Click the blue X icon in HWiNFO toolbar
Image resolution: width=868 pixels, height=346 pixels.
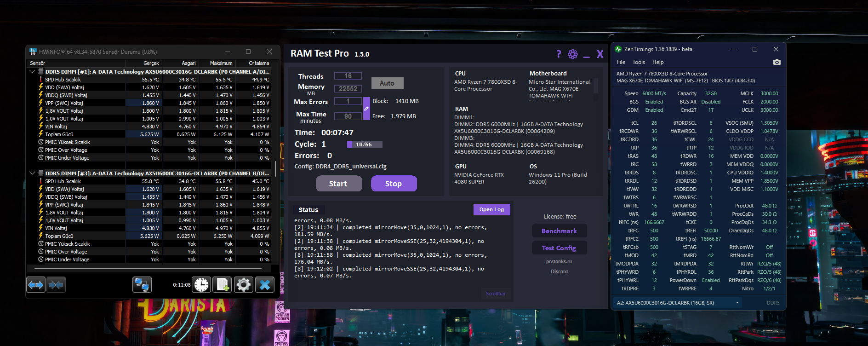tap(265, 285)
